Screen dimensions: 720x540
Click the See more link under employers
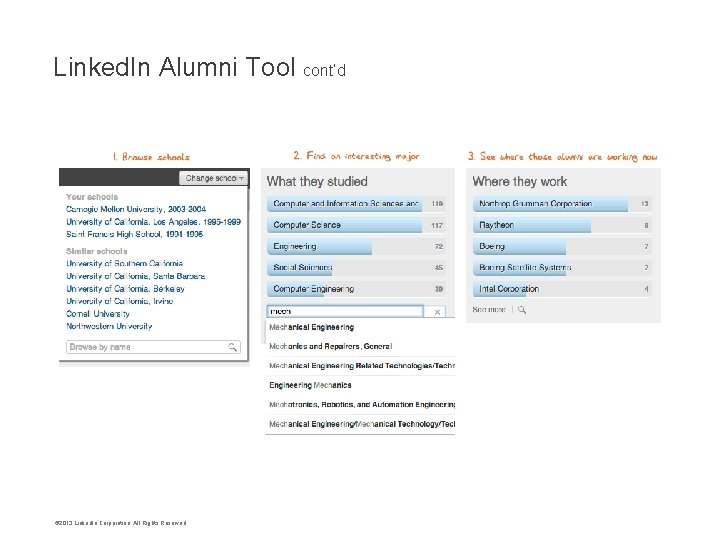coord(490,310)
